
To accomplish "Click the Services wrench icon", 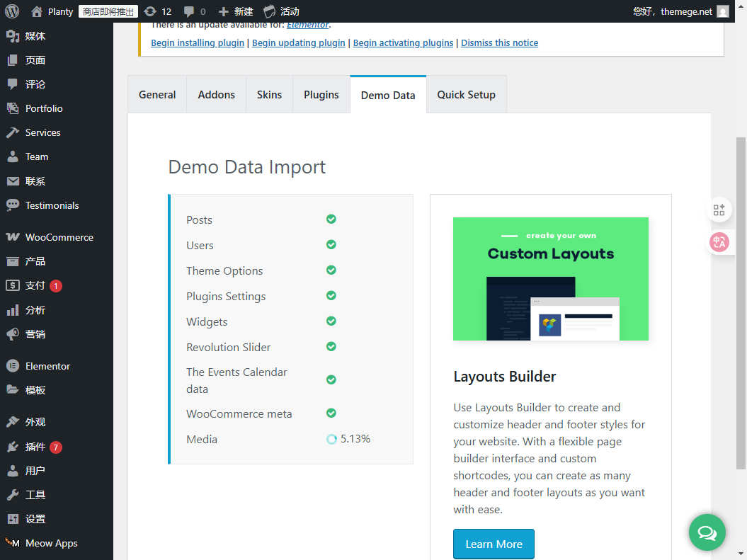I will pos(13,132).
